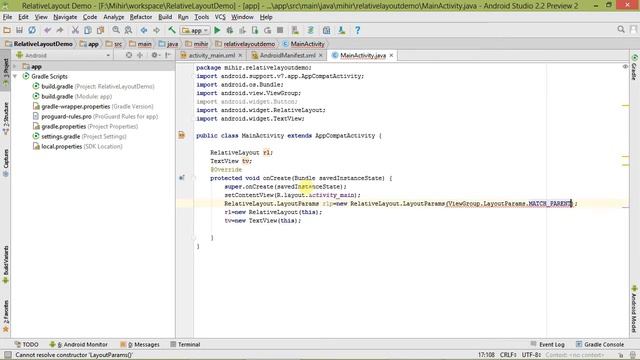Click the CRLF line separator selector

pos(508,355)
